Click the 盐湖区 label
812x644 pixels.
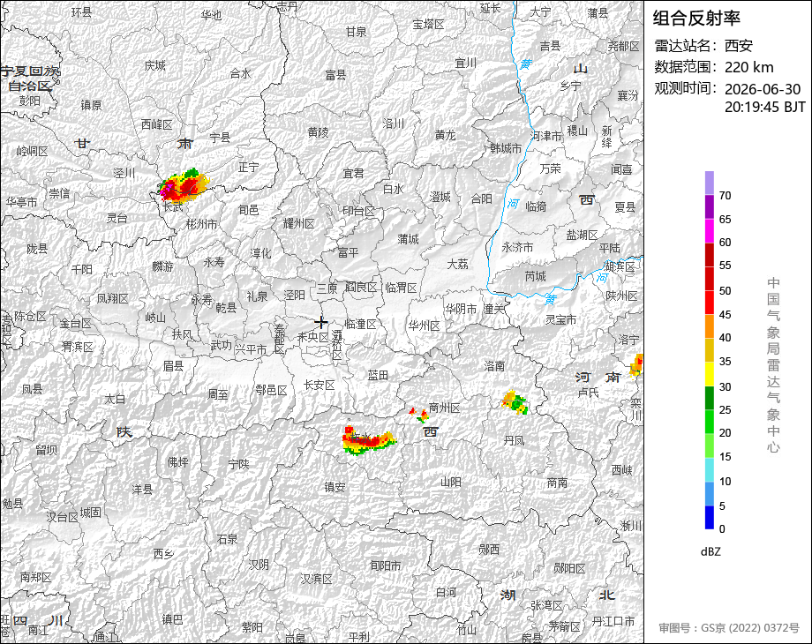(582, 235)
